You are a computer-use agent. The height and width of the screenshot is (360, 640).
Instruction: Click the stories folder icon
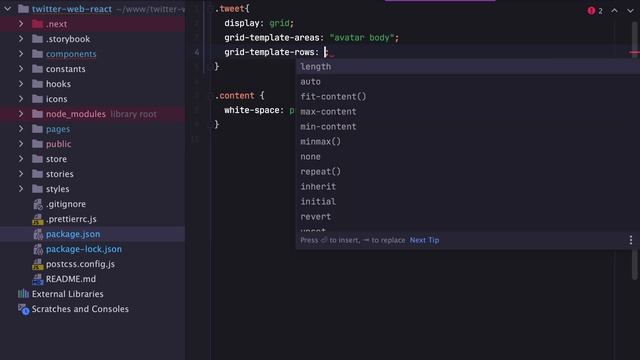37,174
